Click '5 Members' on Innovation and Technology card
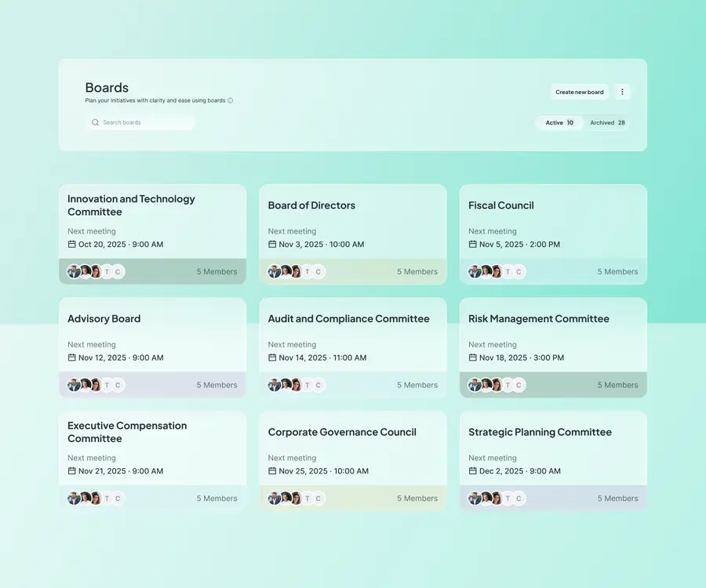The width and height of the screenshot is (706, 588). coord(217,272)
